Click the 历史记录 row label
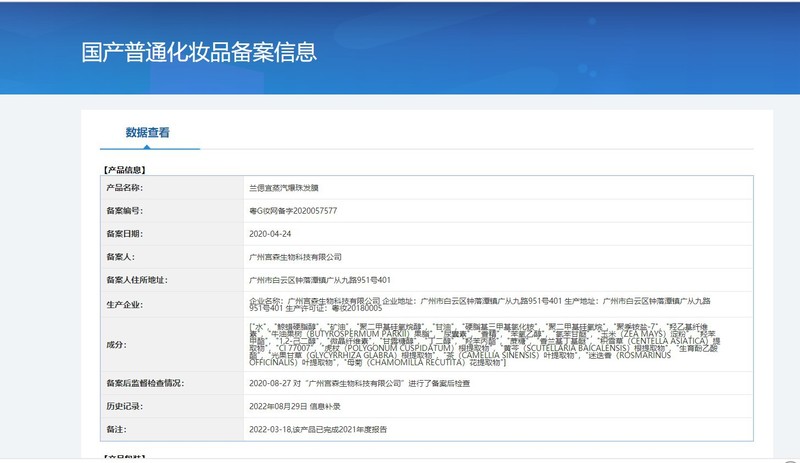 pos(124,406)
